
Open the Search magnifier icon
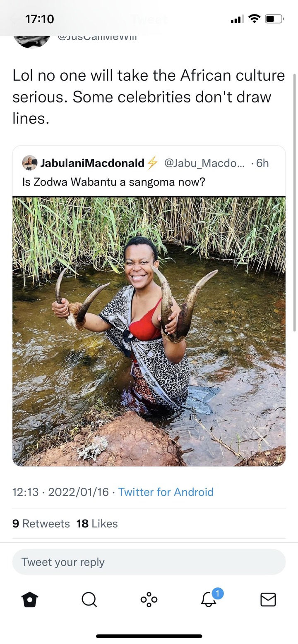[89, 599]
